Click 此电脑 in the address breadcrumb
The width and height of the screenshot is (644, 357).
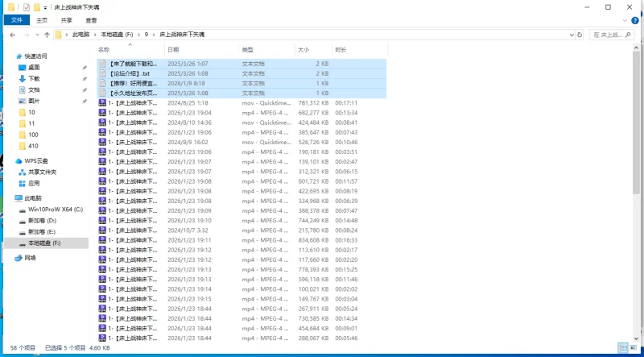click(x=82, y=35)
